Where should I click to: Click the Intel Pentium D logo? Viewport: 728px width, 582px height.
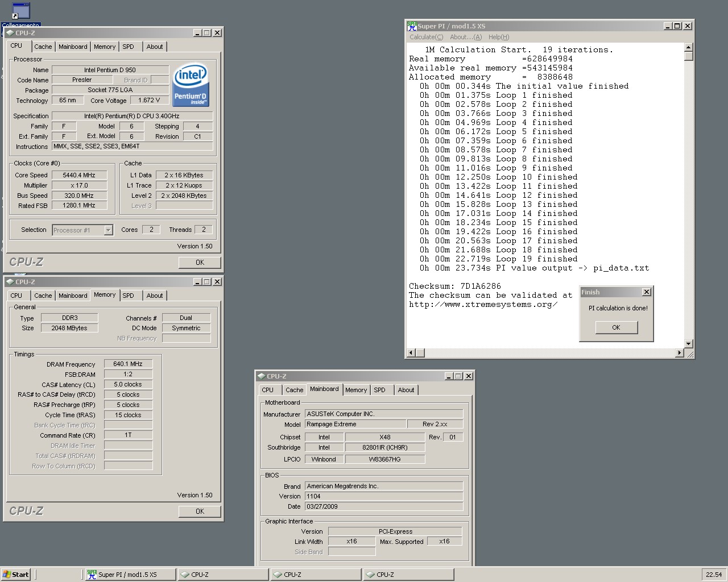point(191,85)
